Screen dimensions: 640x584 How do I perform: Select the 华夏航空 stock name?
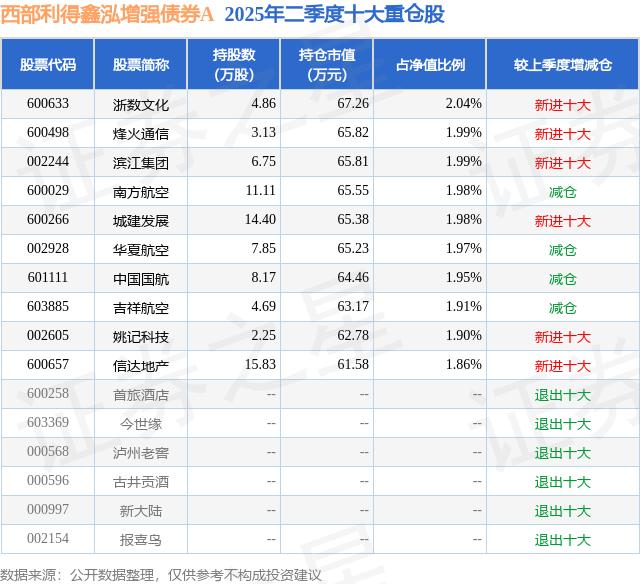[x=141, y=250]
